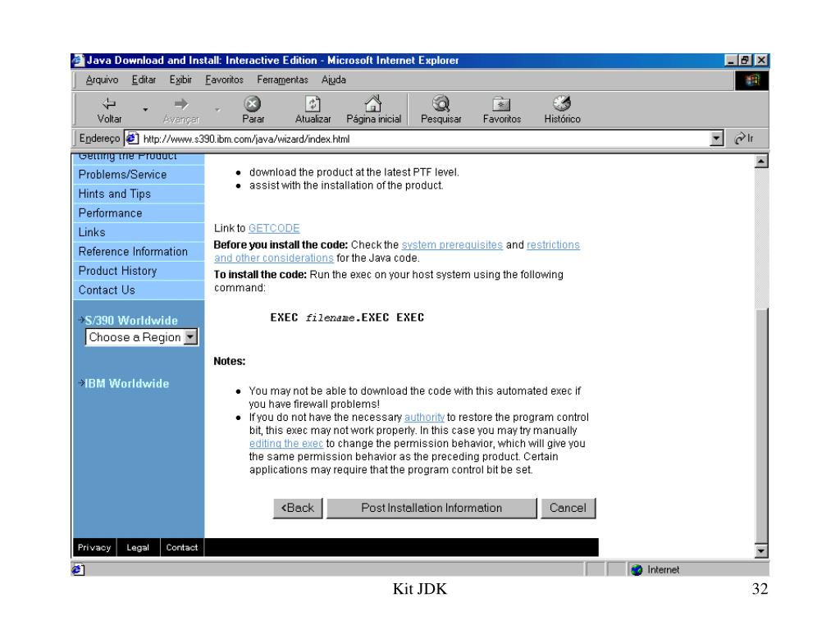Open Contact Us in the sidebar

pos(138,290)
